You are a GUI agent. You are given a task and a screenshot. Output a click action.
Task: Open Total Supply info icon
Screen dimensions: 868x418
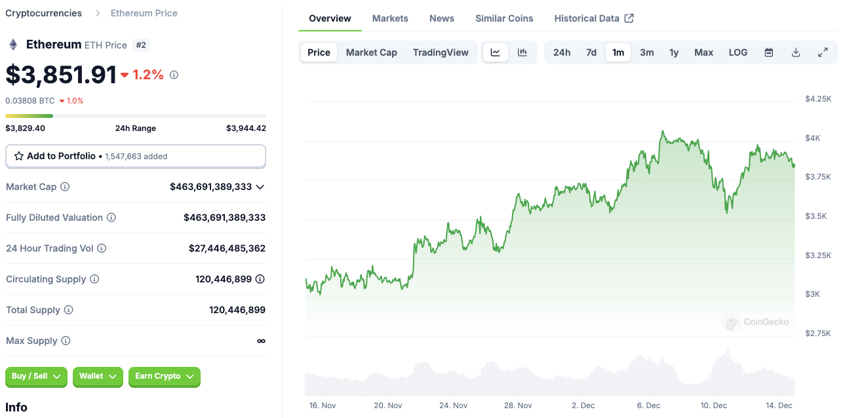pos(68,310)
